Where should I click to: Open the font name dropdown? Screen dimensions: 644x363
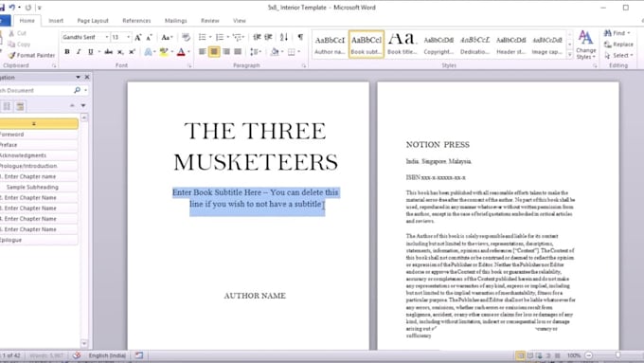tap(107, 37)
